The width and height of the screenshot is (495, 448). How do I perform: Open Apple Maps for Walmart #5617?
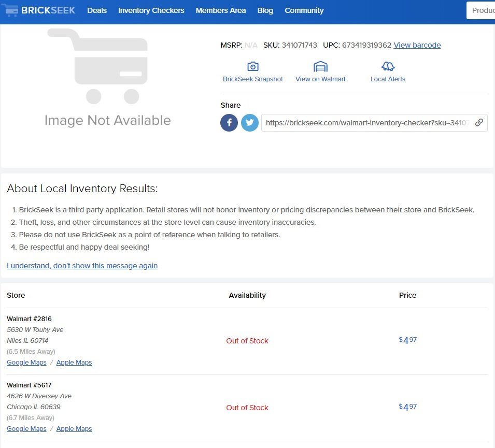click(74, 429)
